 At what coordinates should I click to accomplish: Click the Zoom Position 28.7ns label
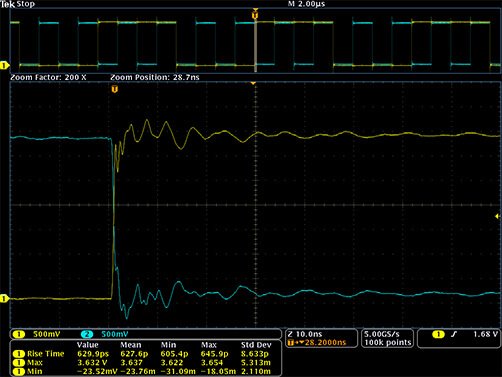(155, 77)
